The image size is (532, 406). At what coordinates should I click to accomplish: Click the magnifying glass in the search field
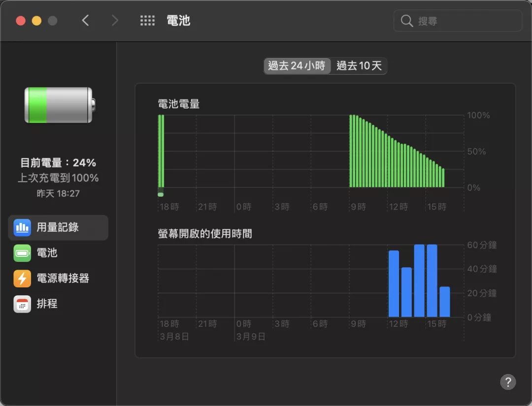tap(406, 21)
